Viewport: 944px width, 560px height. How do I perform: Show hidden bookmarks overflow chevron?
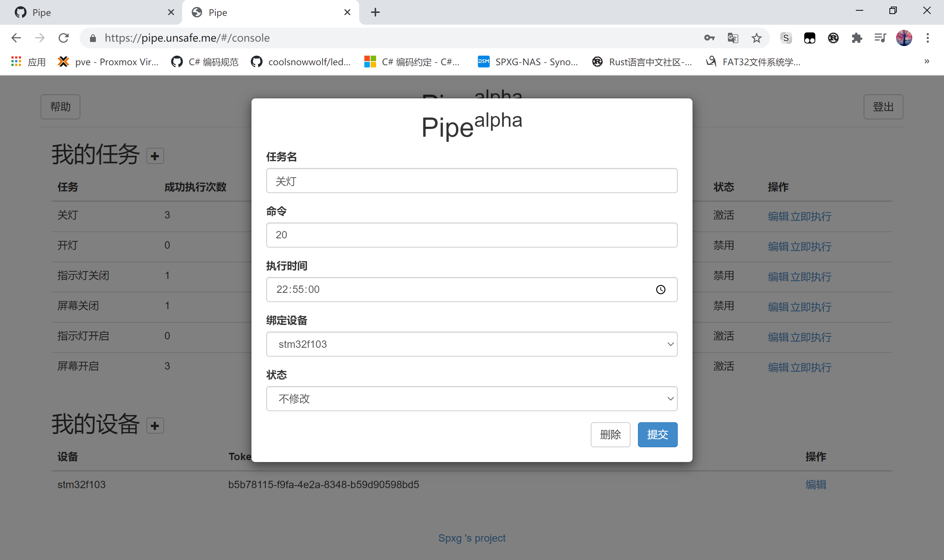[927, 62]
